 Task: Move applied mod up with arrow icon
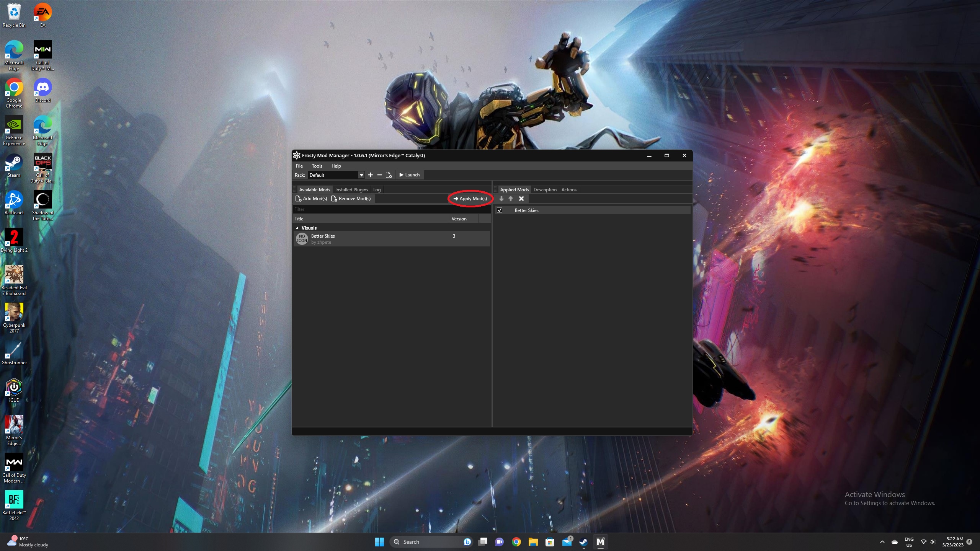[511, 199]
